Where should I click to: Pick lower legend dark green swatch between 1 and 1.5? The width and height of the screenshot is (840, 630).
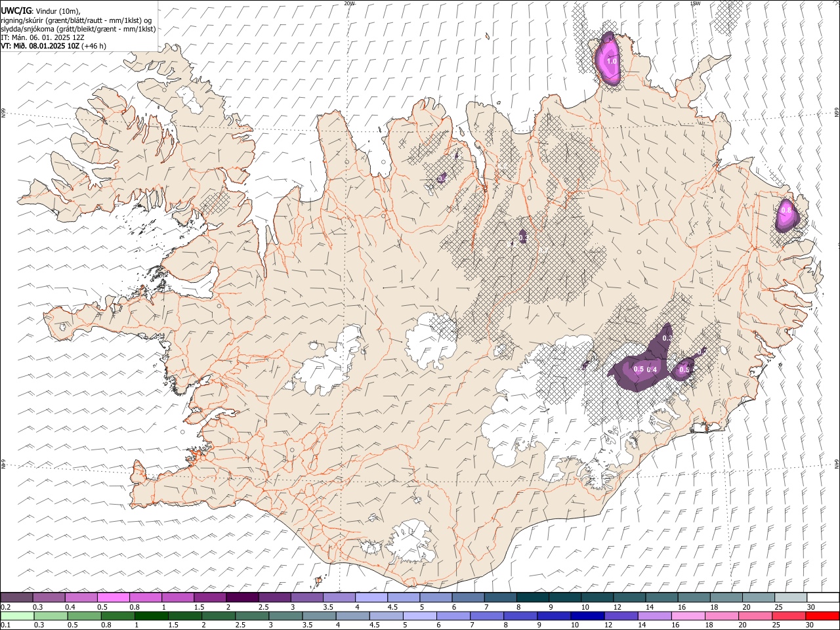point(150,616)
